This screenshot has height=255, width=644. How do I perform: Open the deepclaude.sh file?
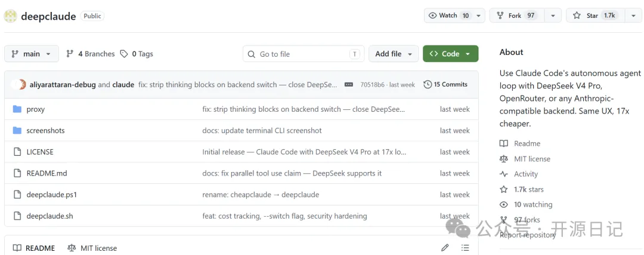tap(49, 216)
